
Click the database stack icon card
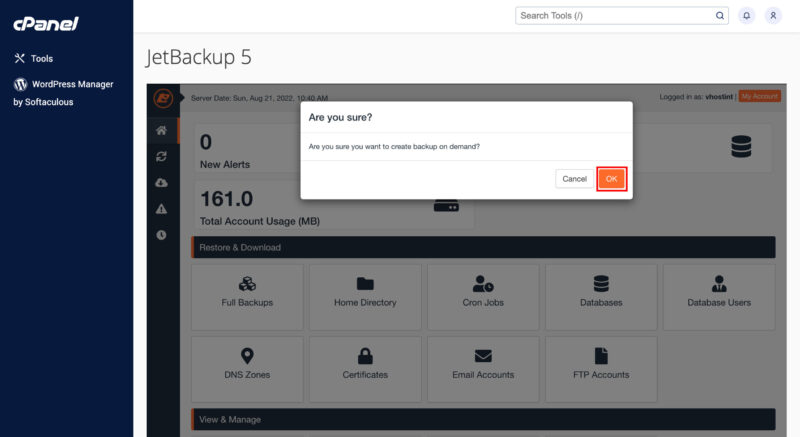pyautogui.click(x=741, y=147)
